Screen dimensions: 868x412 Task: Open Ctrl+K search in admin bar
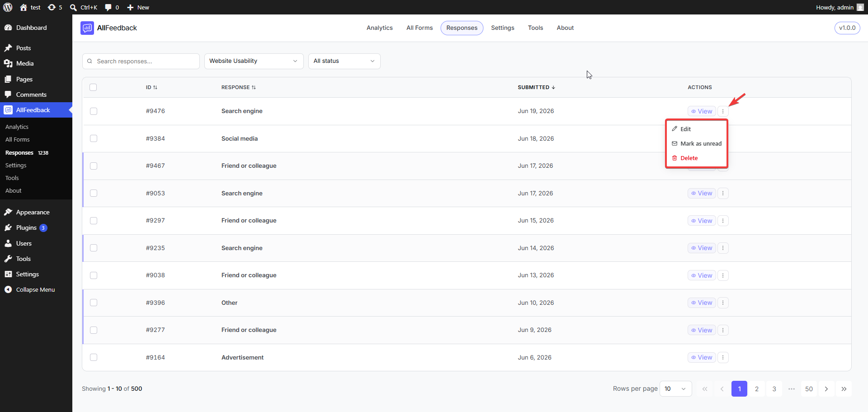[84, 7]
